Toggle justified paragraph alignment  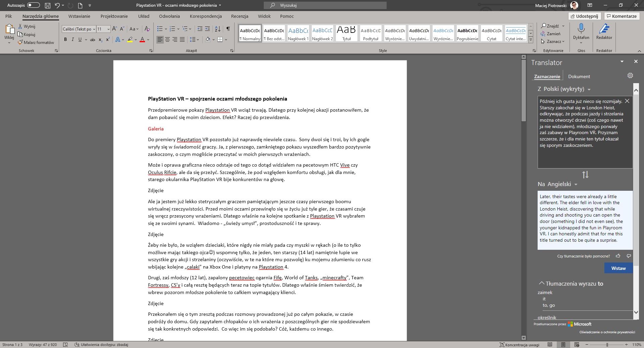click(x=182, y=40)
